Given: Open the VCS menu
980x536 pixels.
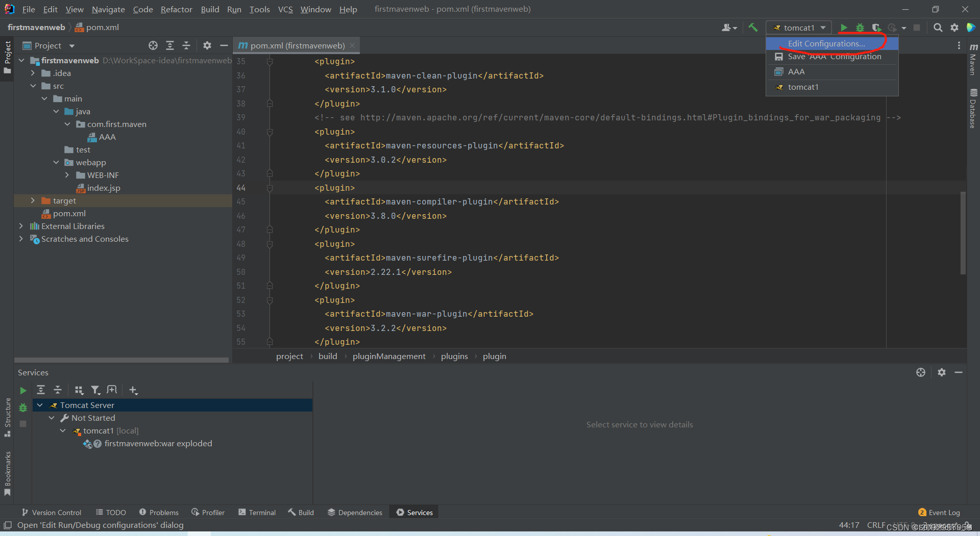Looking at the screenshot, I should [285, 9].
